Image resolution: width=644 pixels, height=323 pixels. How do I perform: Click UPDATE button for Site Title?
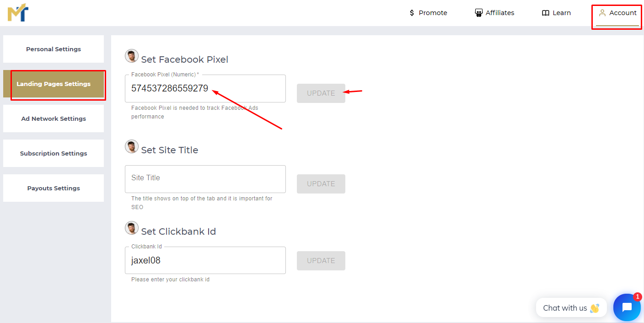tap(321, 184)
